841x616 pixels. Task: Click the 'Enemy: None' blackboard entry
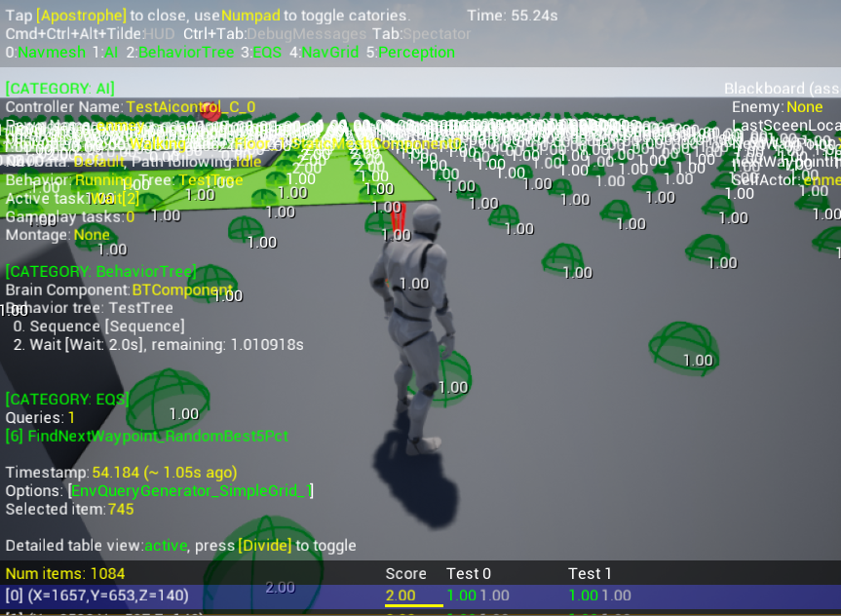point(778,107)
